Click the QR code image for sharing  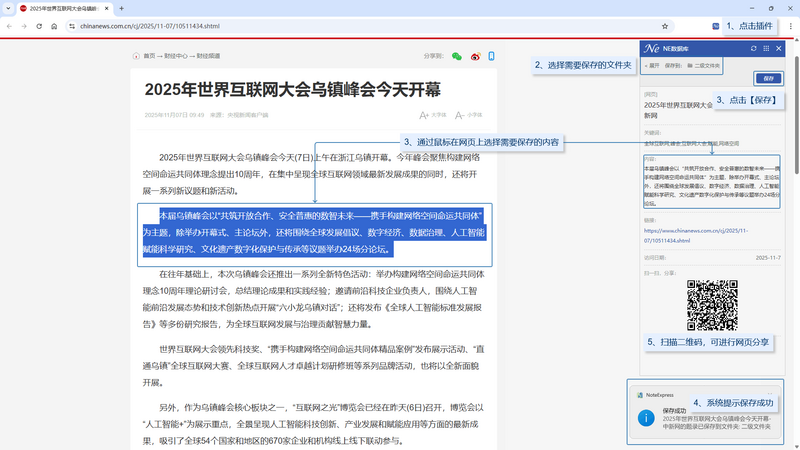coord(712,305)
